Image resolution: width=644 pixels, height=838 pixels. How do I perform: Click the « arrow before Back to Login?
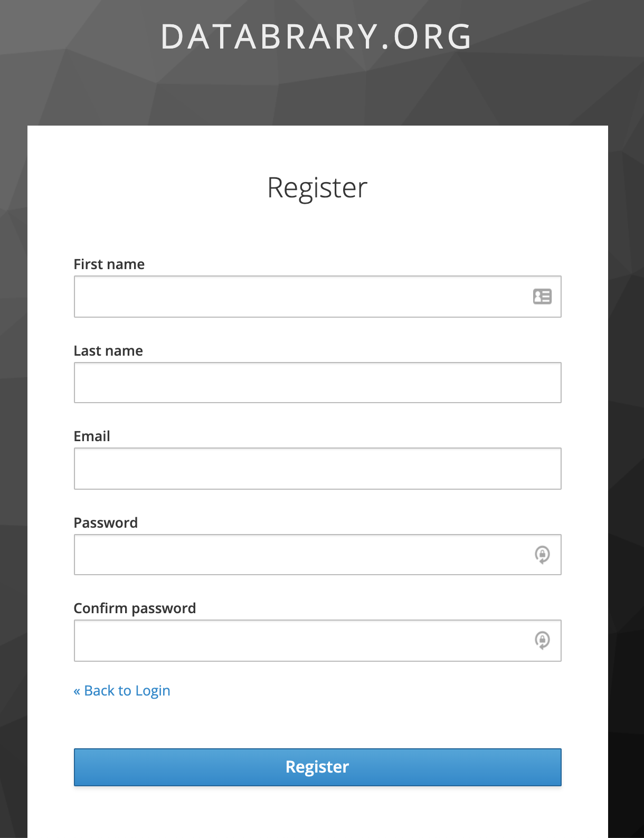coord(77,691)
